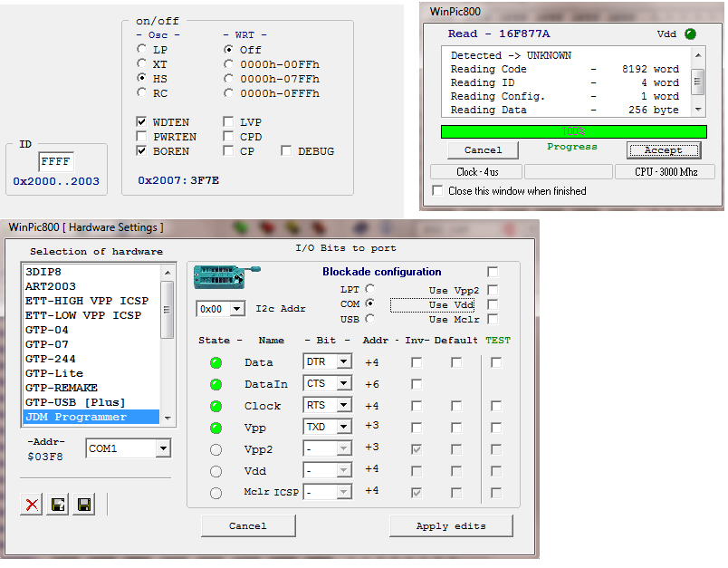Screen dimensions: 728x568
Task: Tick the CPD checkbox
Action: click(228, 136)
